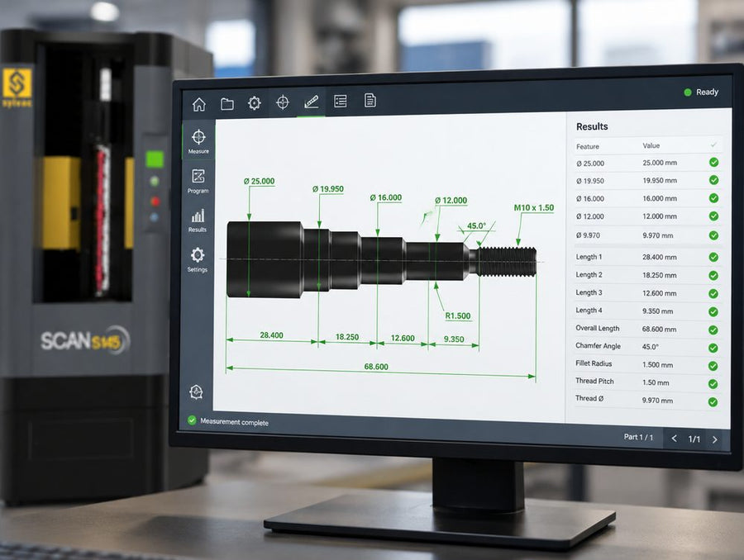Click the Results panel heading
744x560 pixels.
coord(592,126)
